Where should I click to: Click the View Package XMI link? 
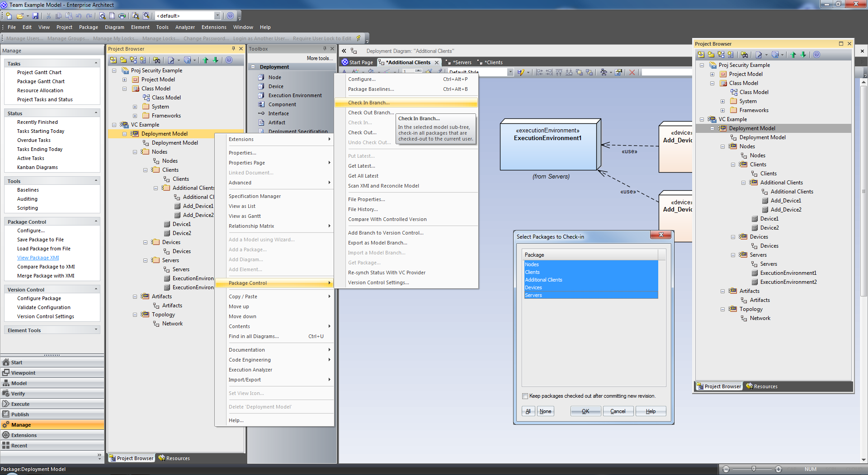(x=38, y=258)
